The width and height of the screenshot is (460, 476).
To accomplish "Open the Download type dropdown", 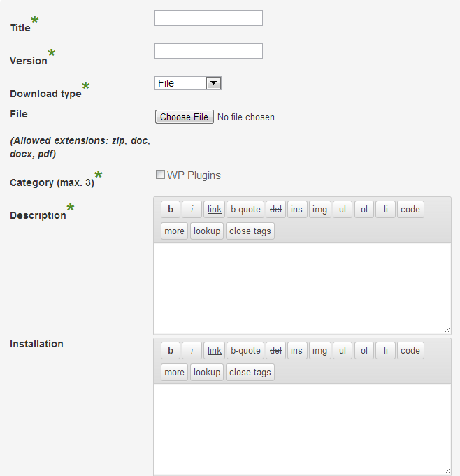I will click(x=187, y=83).
